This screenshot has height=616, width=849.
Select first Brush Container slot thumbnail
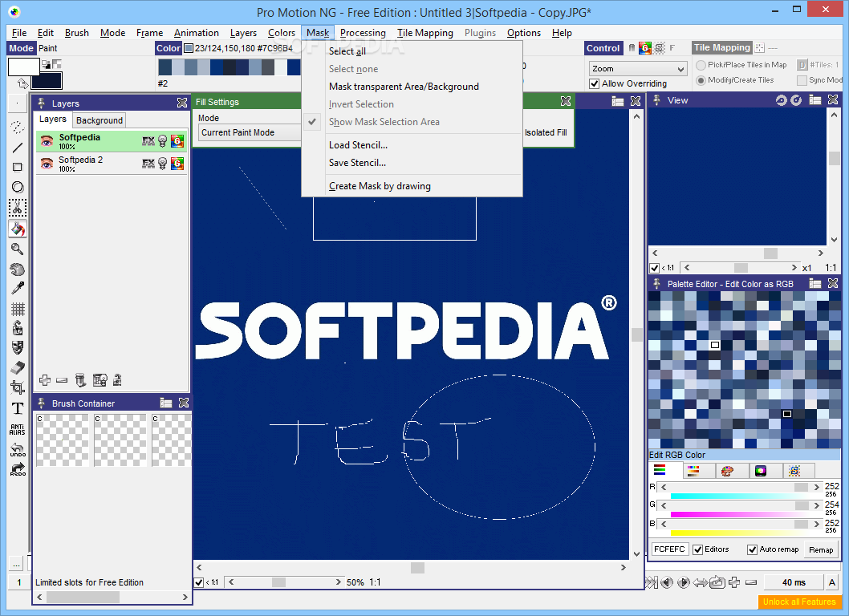(63, 440)
